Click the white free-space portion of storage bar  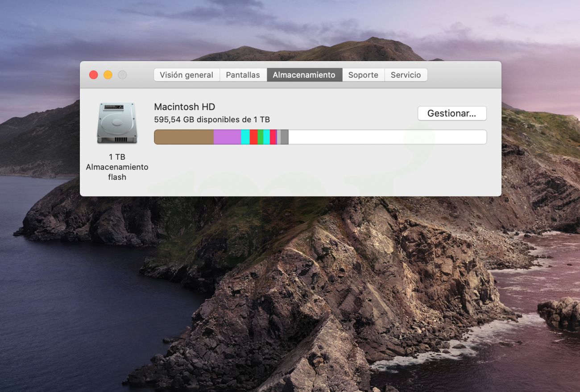pos(387,137)
